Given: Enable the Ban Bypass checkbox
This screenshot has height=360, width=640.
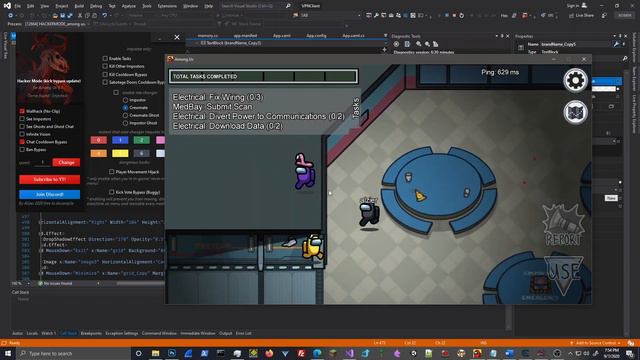Looking at the screenshot, I should click(x=22, y=149).
